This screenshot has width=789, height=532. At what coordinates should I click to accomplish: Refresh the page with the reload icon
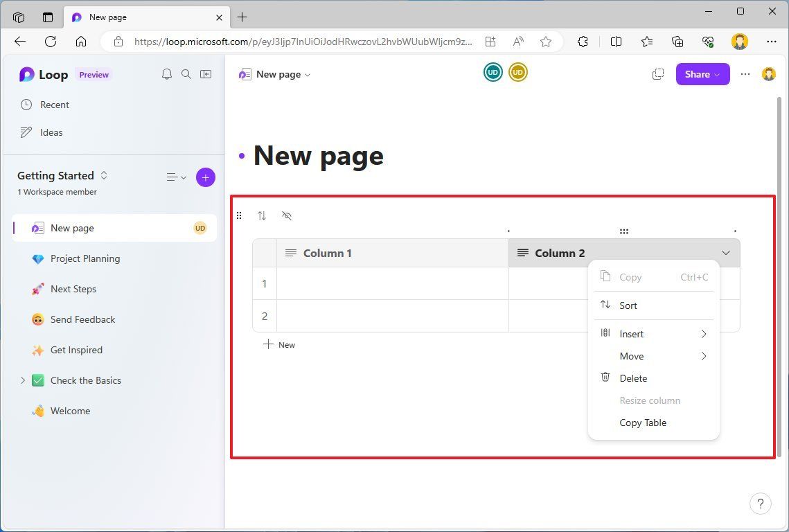(50, 42)
